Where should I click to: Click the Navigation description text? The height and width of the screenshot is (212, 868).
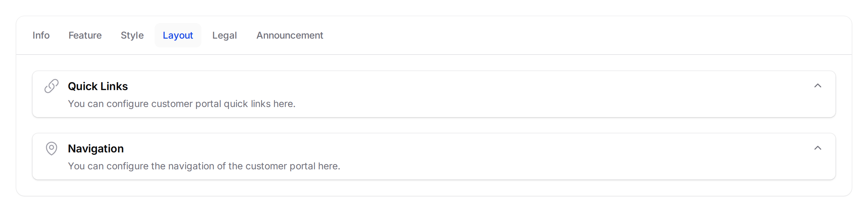pyautogui.click(x=204, y=166)
